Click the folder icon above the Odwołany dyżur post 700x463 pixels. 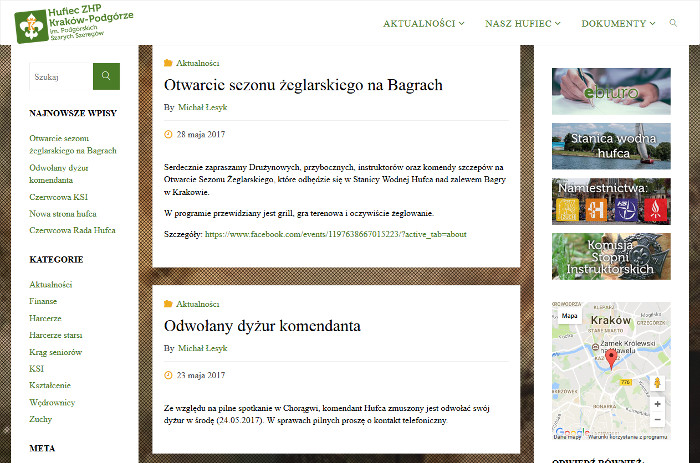click(168, 304)
